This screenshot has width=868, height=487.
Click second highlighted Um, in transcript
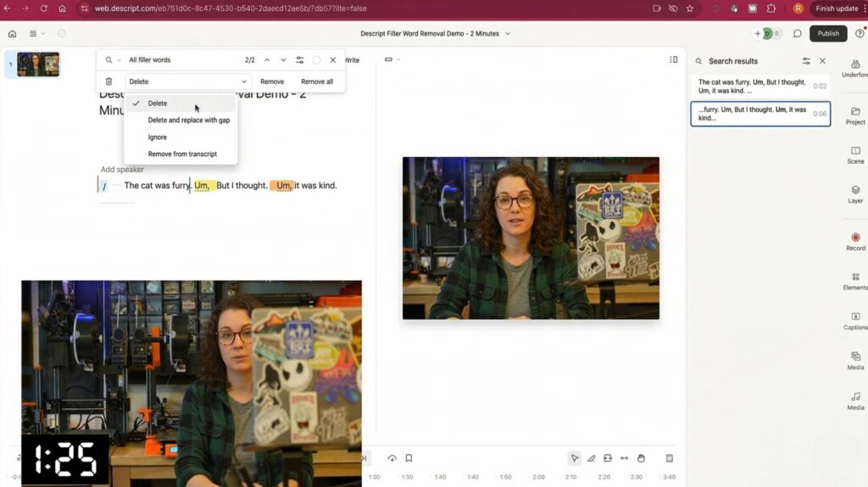(283, 186)
